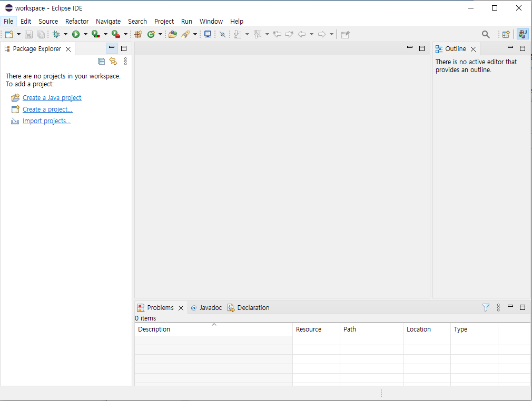Click the Back navigation arrow icon
The height and width of the screenshot is (401, 532).
(302, 34)
